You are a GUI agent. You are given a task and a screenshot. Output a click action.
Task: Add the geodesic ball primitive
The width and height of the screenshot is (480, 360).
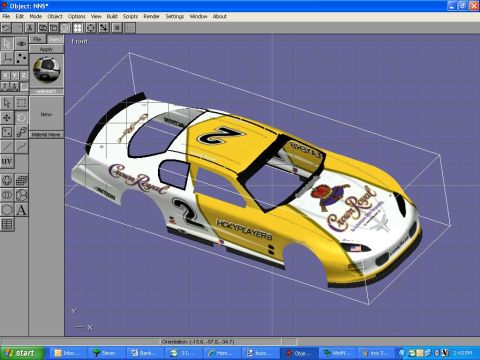tap(21, 195)
